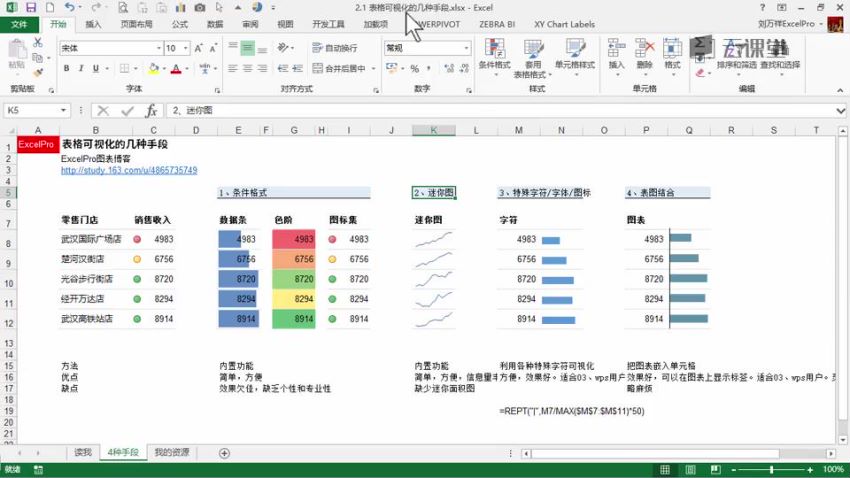850x478 pixels.
Task: Toggle middle vertical alignment
Action: [x=247, y=48]
